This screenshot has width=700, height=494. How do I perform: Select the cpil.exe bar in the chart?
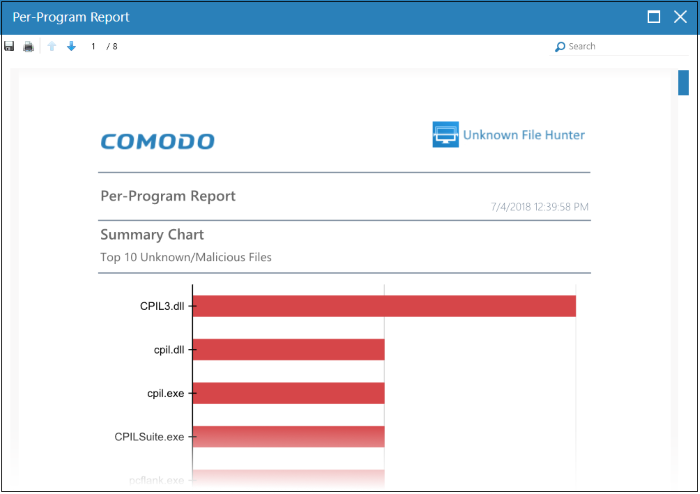(288, 393)
